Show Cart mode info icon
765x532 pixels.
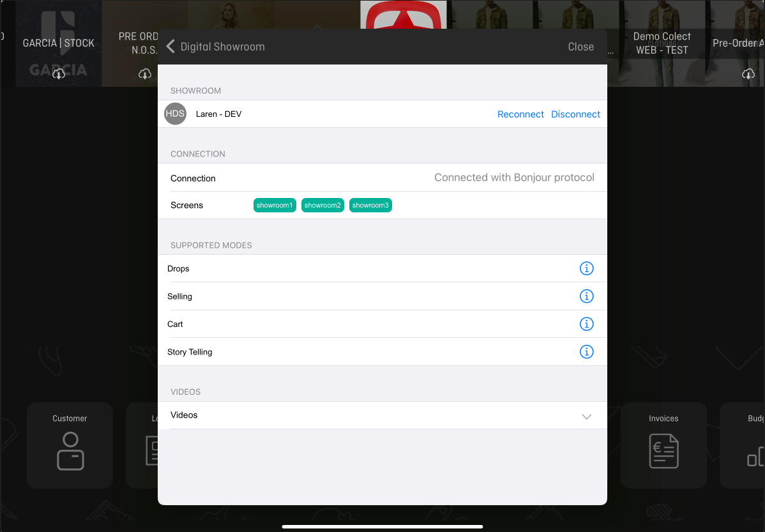(x=586, y=324)
